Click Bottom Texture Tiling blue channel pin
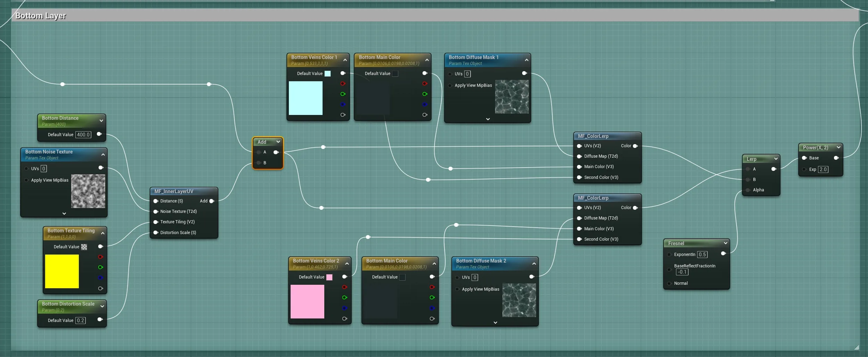The height and width of the screenshot is (357, 868). 101,278
